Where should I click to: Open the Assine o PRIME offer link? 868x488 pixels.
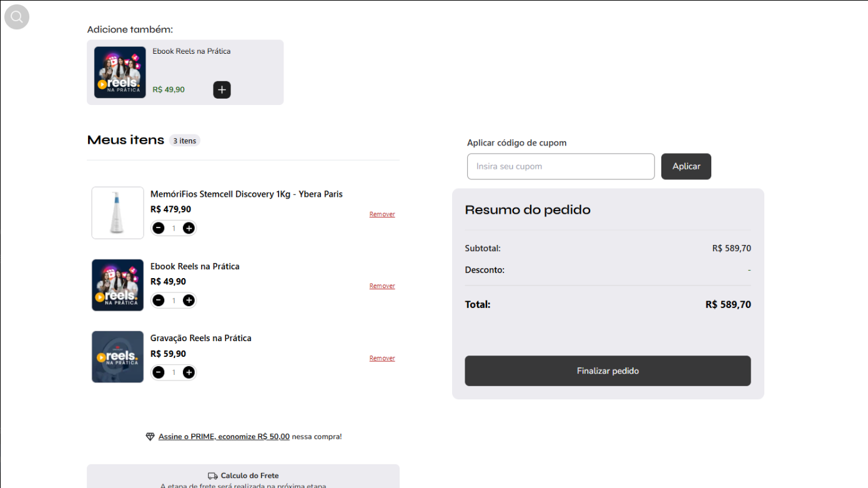tap(224, 437)
